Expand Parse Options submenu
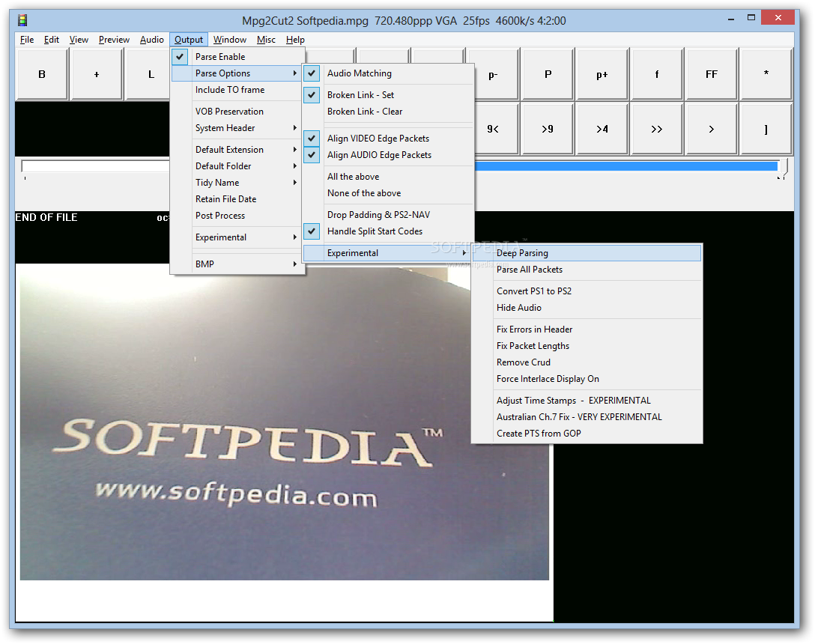 click(237, 73)
